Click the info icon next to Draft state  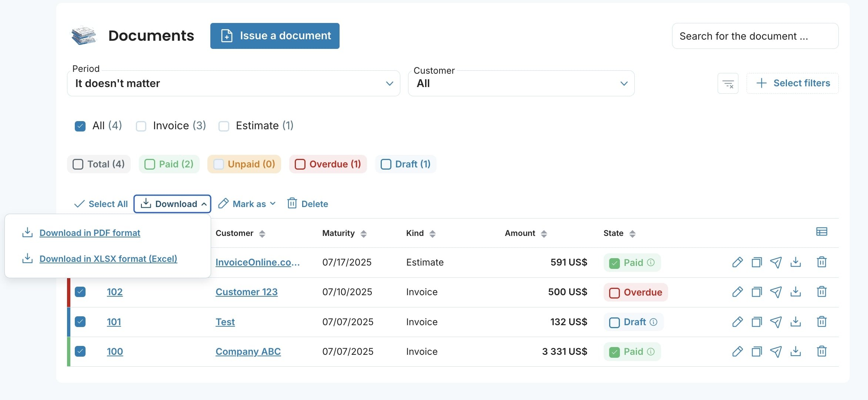654,322
